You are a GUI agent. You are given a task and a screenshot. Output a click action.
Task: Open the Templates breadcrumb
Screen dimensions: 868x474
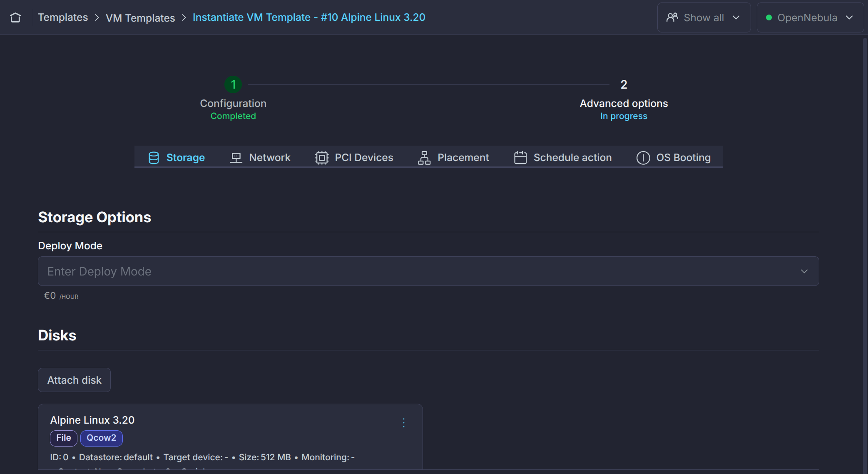pos(63,17)
